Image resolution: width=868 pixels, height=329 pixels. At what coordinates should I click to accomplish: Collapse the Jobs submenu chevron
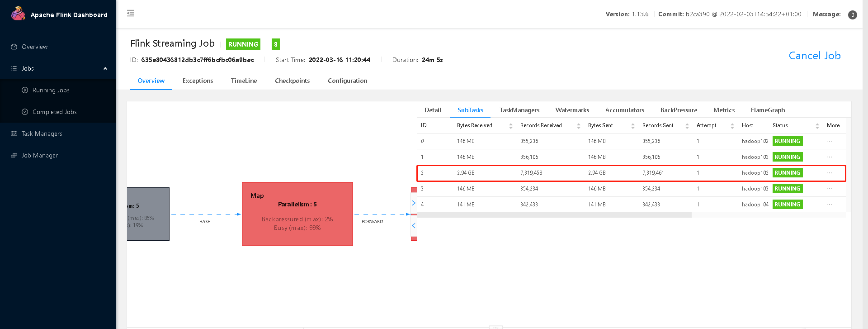105,68
